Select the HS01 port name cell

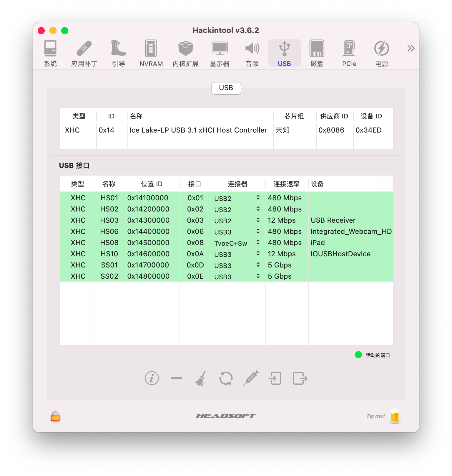coord(109,198)
